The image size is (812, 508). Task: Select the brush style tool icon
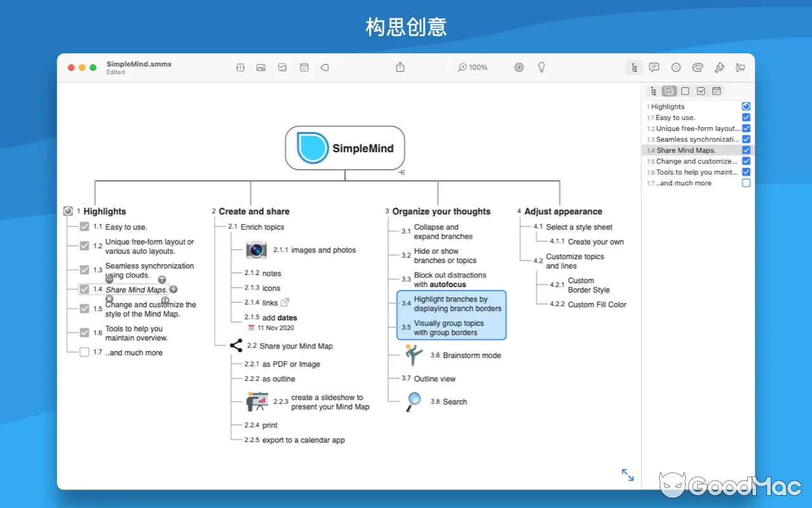tap(719, 67)
